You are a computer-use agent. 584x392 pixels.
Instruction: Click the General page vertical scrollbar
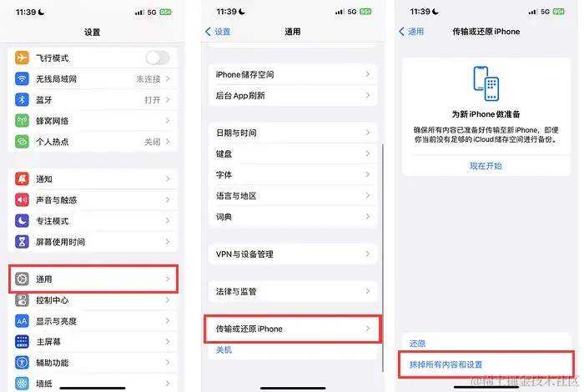point(382,258)
